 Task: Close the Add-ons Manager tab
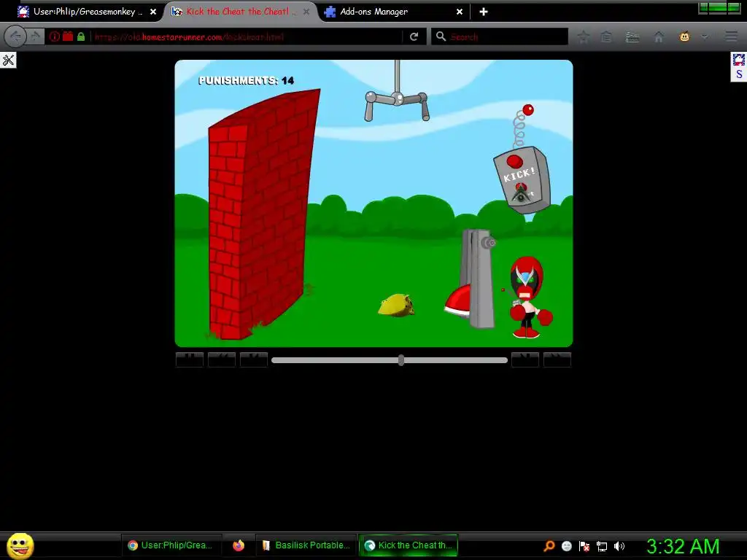tap(460, 12)
